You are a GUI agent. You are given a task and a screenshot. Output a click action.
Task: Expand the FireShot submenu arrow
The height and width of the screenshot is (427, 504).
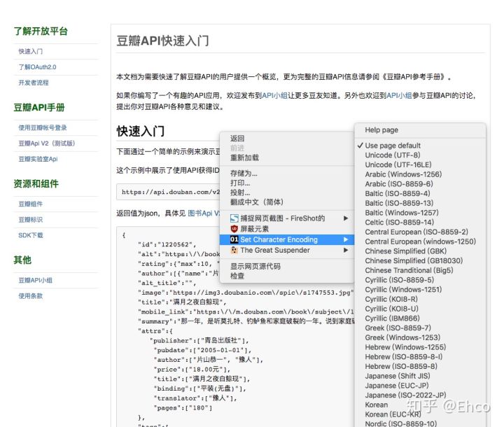click(x=346, y=218)
